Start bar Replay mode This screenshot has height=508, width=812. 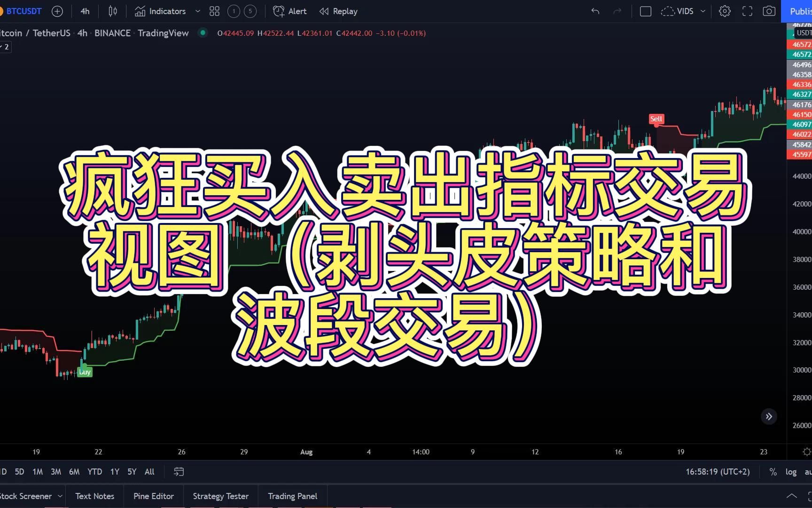[337, 11]
